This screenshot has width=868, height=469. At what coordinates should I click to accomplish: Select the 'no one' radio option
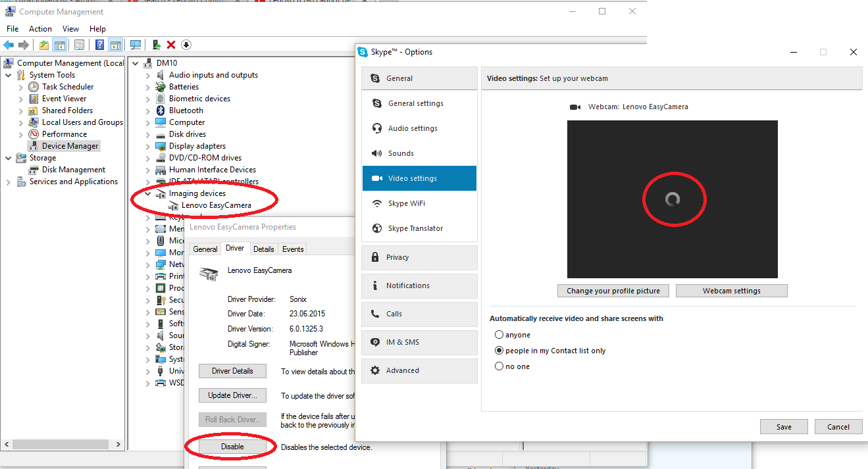click(x=499, y=366)
